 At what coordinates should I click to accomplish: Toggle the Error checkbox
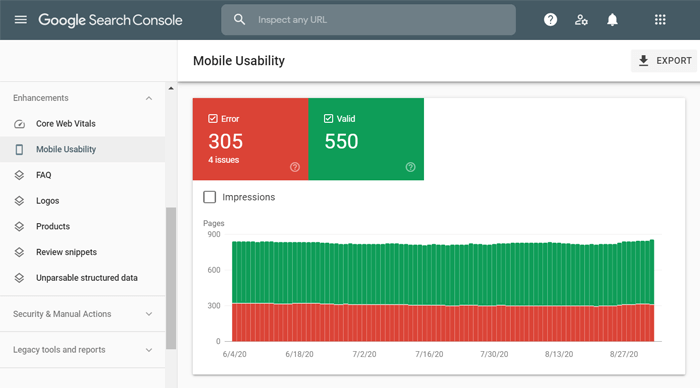pos(212,119)
